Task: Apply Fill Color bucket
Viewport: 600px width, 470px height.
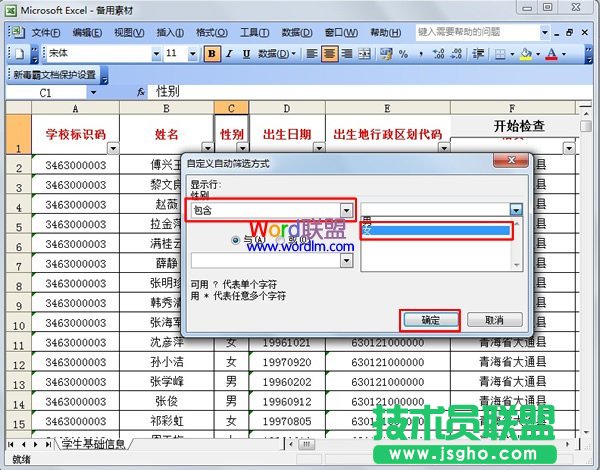Action: click(526, 54)
